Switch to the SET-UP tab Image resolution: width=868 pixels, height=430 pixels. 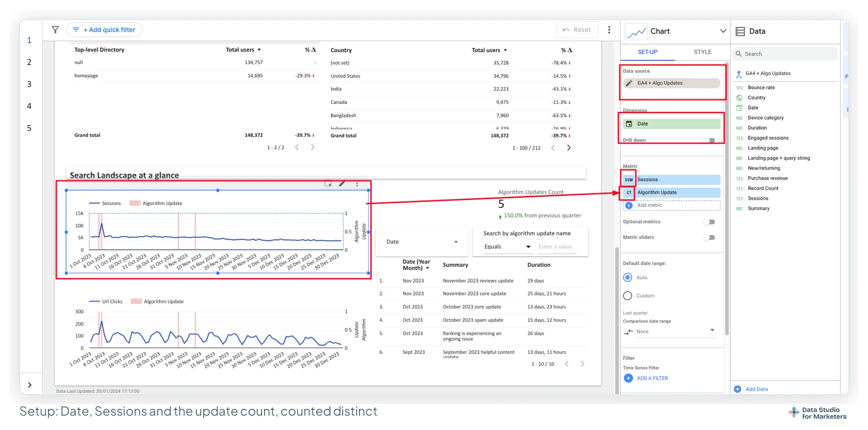648,52
